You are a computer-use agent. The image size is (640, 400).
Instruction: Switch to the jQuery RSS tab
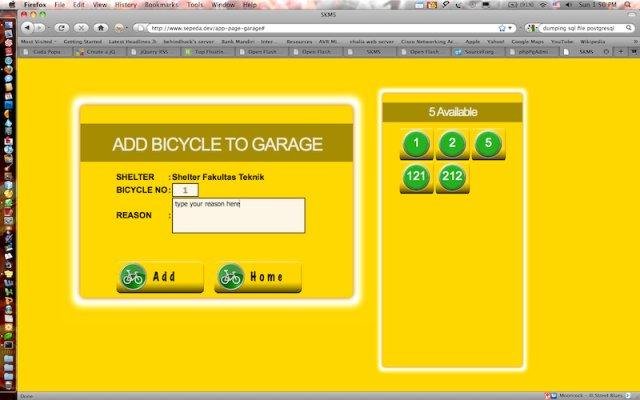click(154, 52)
